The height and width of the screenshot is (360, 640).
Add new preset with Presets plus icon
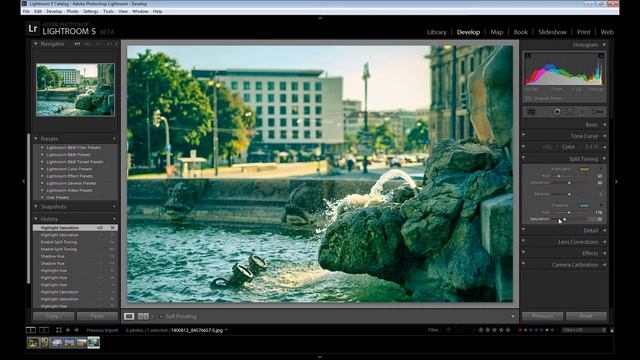click(x=114, y=139)
